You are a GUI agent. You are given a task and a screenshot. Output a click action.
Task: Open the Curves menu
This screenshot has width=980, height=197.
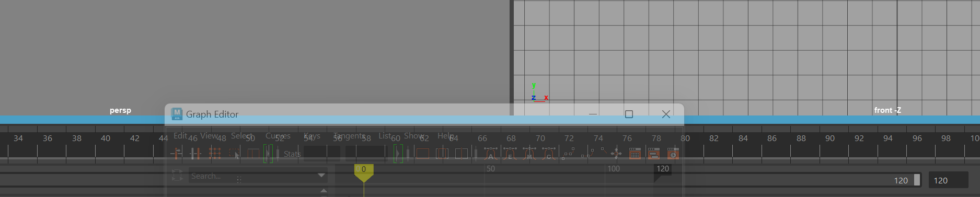278,136
